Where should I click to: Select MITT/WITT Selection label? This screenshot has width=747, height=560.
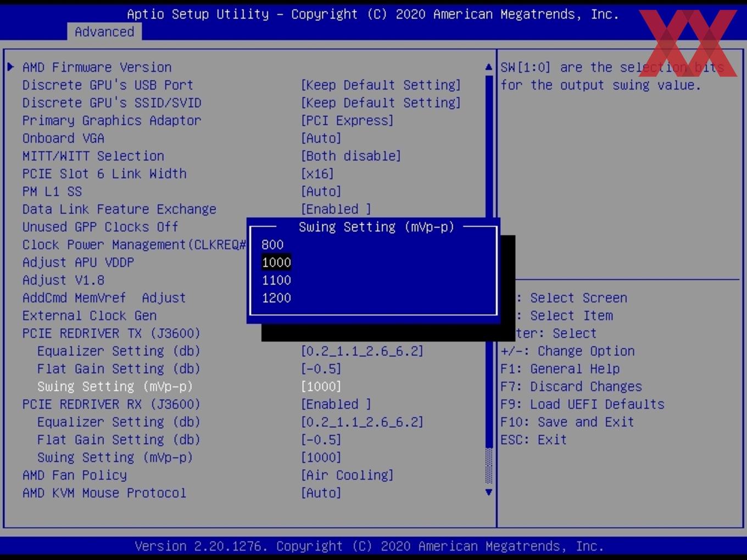[x=93, y=156]
